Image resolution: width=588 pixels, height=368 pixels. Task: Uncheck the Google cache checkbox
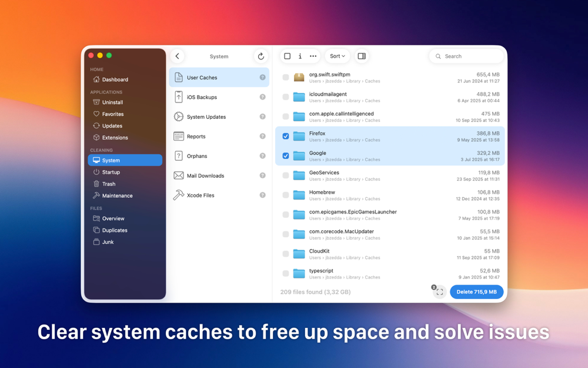point(286,156)
